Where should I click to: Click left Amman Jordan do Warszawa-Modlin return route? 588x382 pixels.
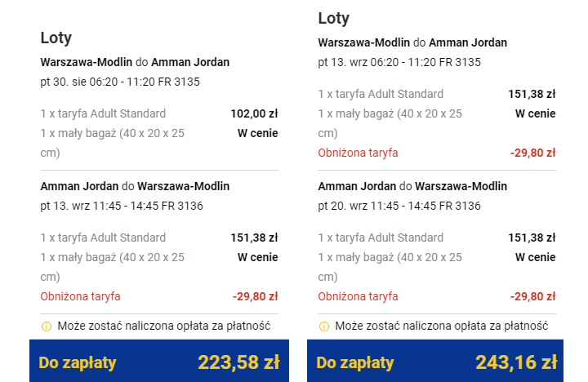(135, 186)
